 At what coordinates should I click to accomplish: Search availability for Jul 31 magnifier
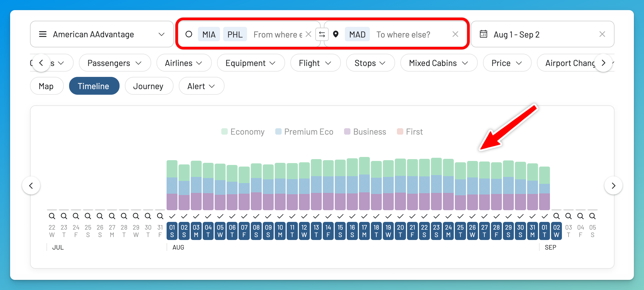click(x=160, y=216)
